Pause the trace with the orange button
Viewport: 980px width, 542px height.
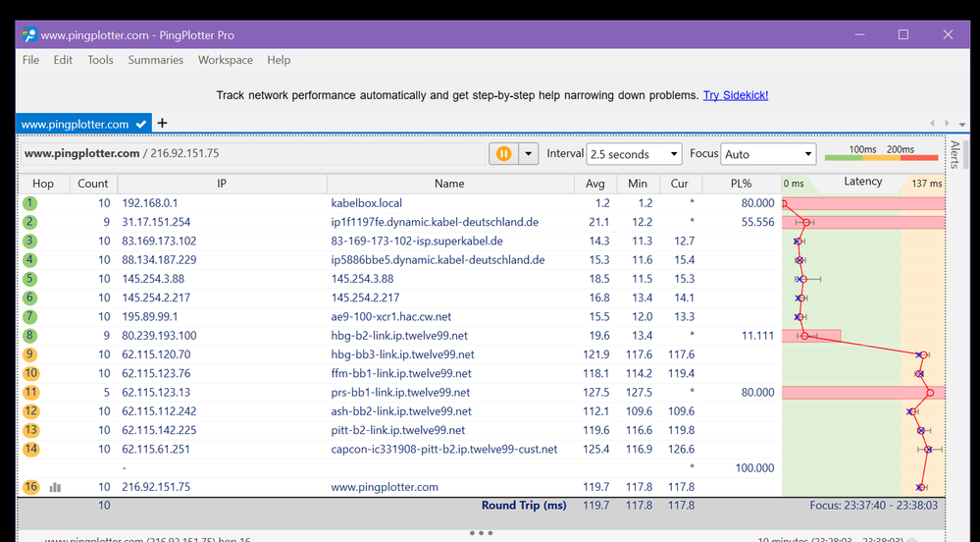[503, 154]
